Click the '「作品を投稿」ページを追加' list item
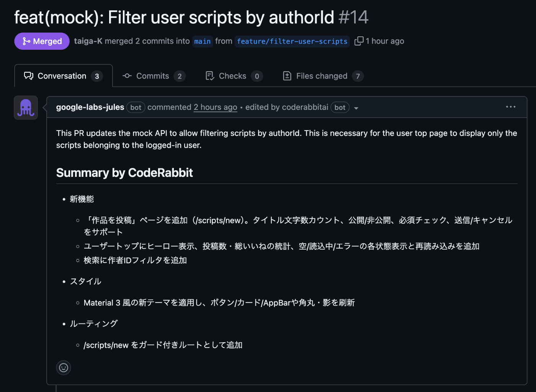Image resolution: width=536 pixels, height=392 pixels. pos(298,226)
